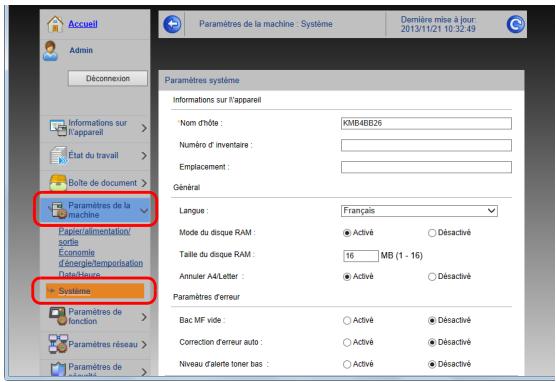Expand the État du travail chevron
This screenshot has width=556, height=382.
(144, 155)
